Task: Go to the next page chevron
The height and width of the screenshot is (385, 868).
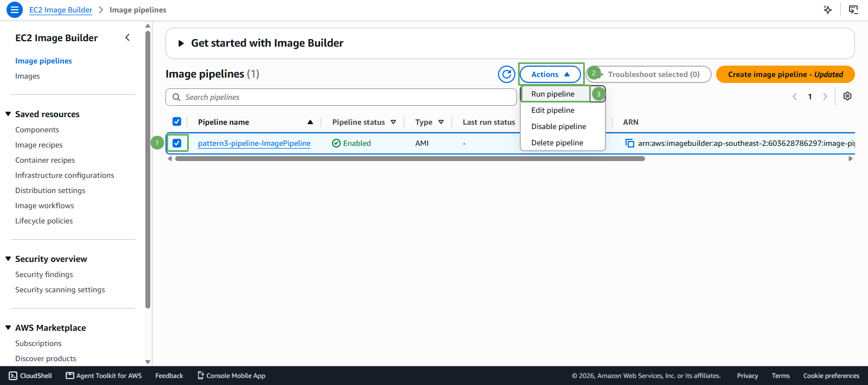Action: pos(825,97)
